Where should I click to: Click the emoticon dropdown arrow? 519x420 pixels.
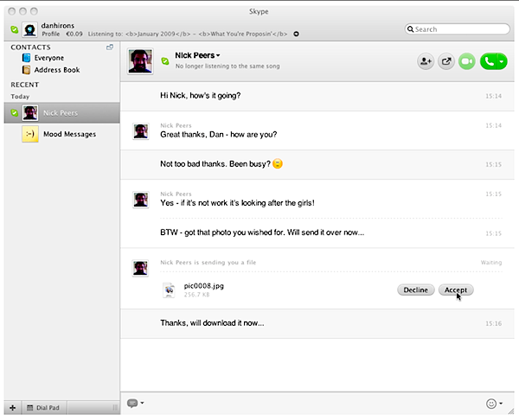click(501, 403)
